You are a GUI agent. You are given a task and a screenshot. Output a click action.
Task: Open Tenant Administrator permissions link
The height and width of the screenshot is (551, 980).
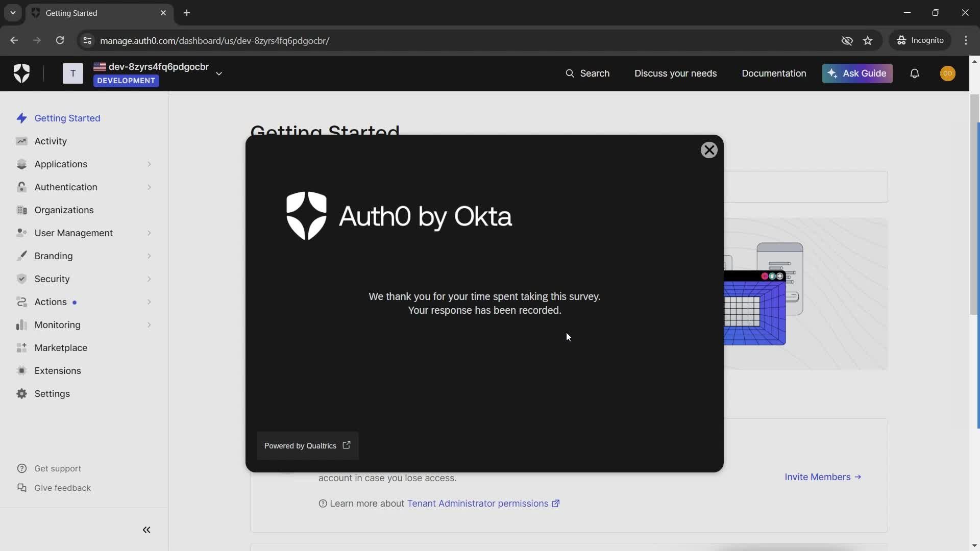pyautogui.click(x=483, y=504)
